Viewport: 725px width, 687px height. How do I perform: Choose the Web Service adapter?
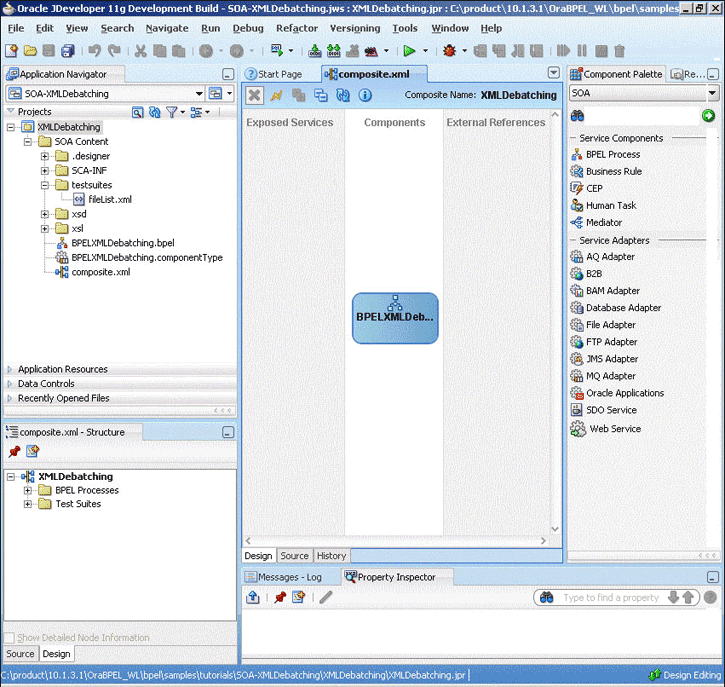coord(578,429)
